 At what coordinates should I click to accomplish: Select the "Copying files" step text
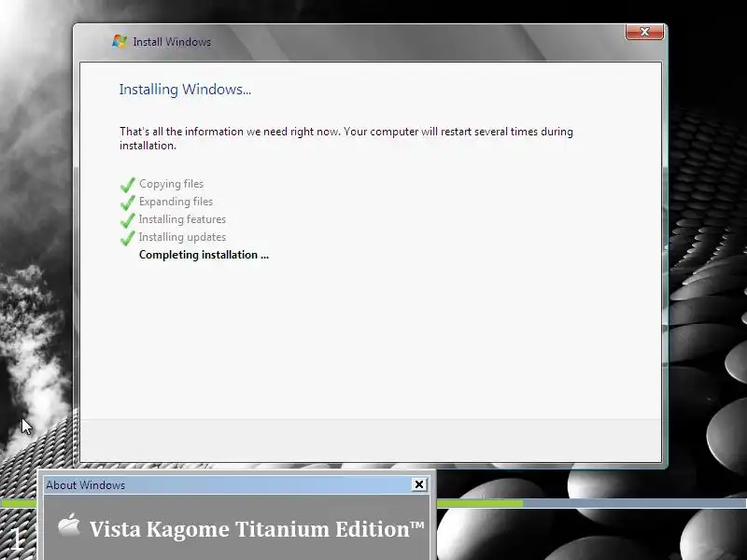pyautogui.click(x=171, y=184)
